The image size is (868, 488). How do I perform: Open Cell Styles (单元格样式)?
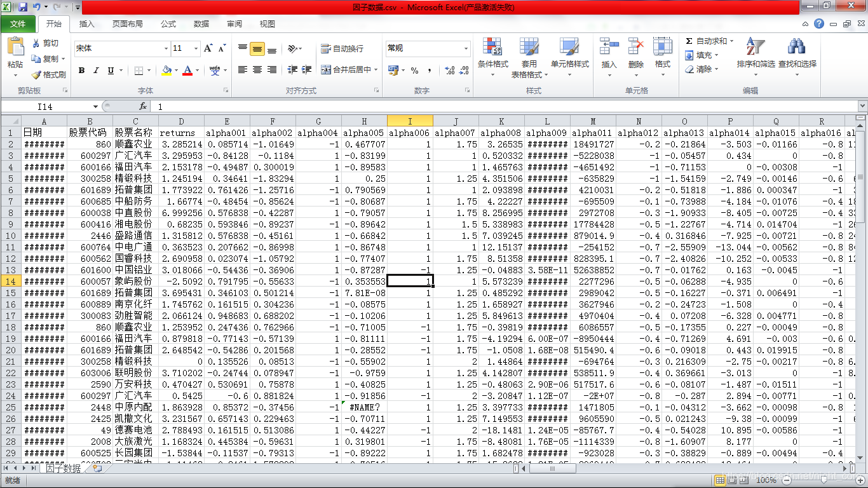[569, 58]
